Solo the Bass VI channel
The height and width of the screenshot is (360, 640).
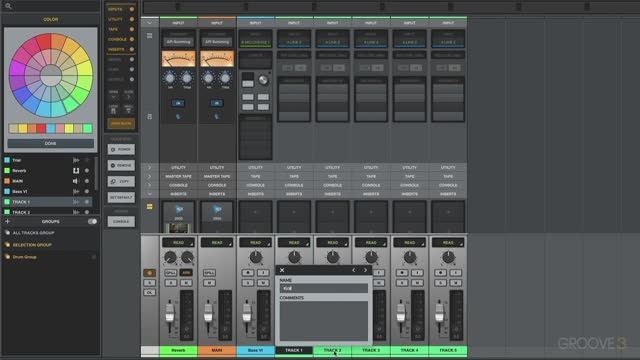point(248,282)
